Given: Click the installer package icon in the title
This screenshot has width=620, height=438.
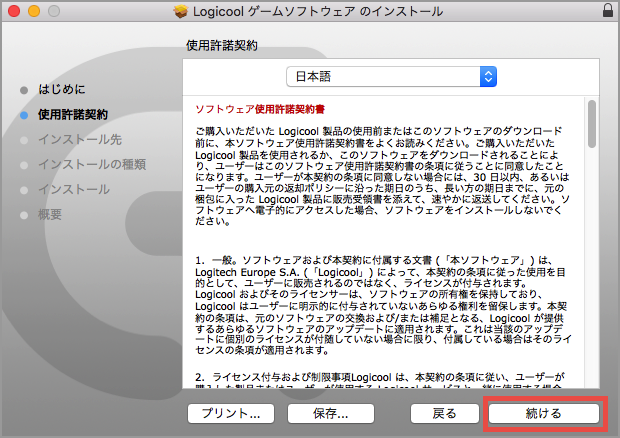Looking at the screenshot, I should pos(180,11).
